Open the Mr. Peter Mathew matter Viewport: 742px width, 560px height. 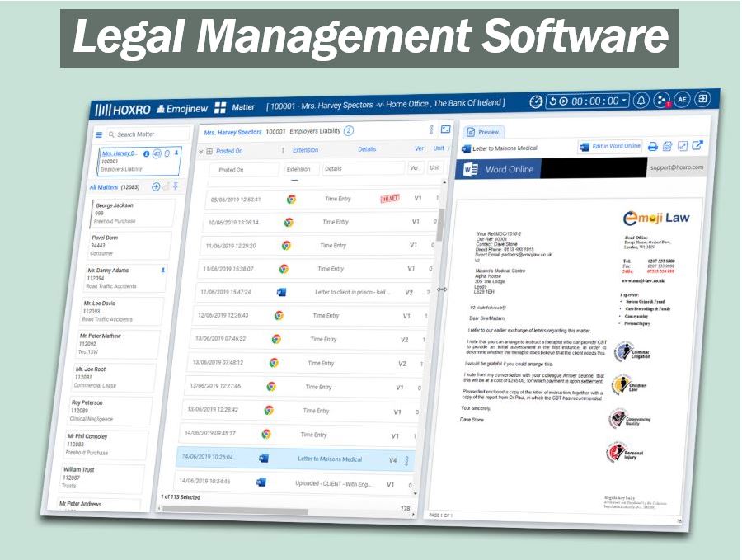coord(118,344)
